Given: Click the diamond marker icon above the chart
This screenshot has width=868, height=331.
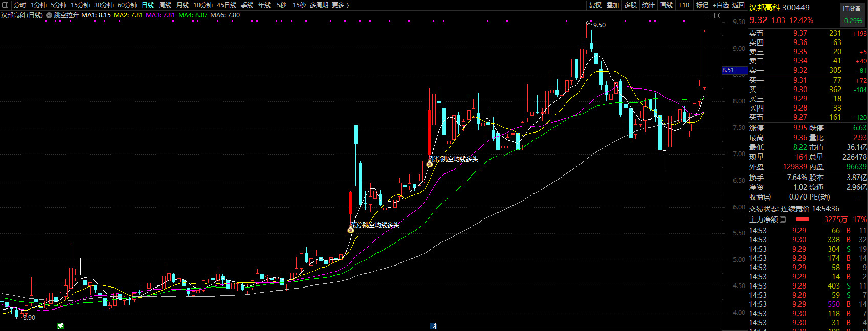Looking at the screenshot, I should 707,15.
